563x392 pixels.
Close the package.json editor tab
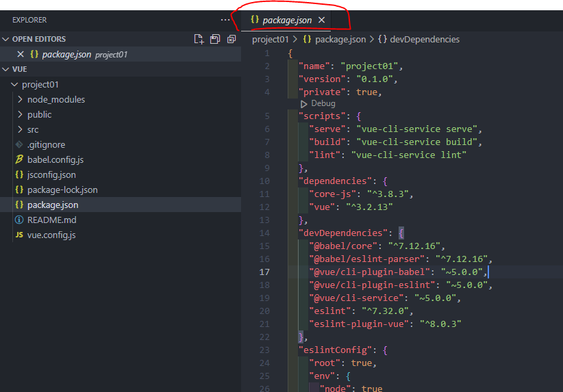click(322, 20)
